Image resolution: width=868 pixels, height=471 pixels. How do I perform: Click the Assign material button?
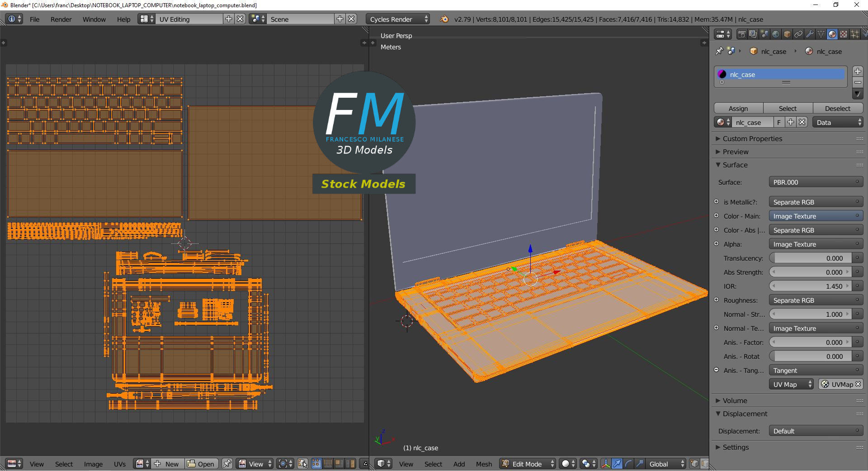tap(738, 108)
